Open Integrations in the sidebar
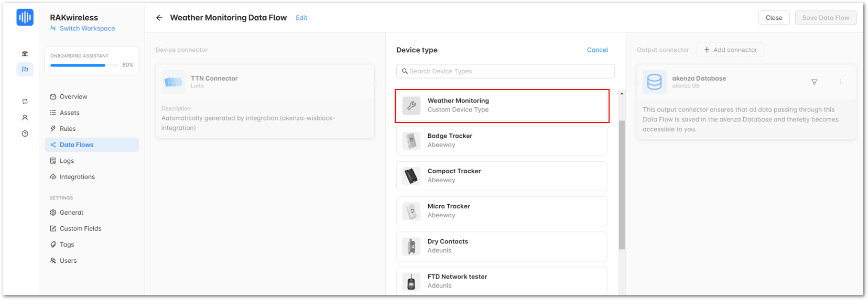Screen dimensions: 868x300 pos(92,177)
